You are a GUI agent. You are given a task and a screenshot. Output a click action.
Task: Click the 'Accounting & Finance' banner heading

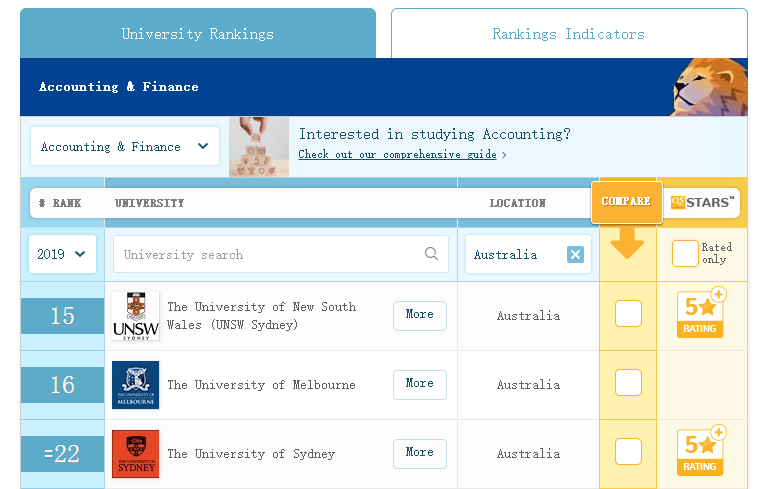tap(119, 87)
